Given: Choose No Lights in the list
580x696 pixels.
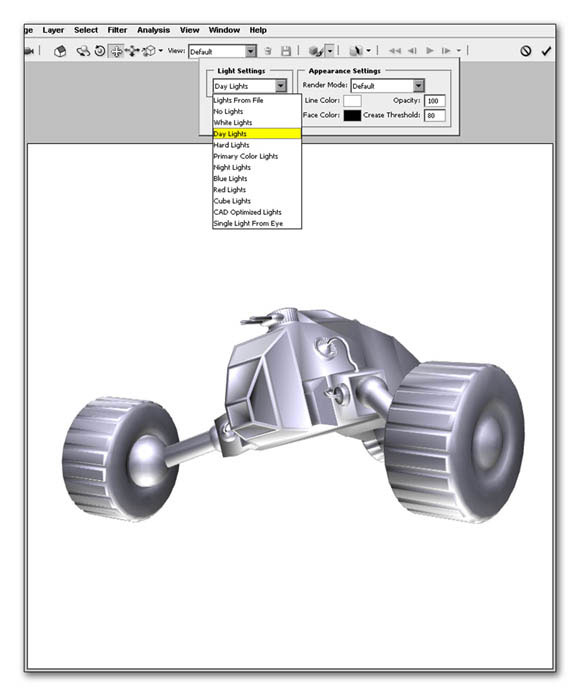Looking at the screenshot, I should click(257, 111).
